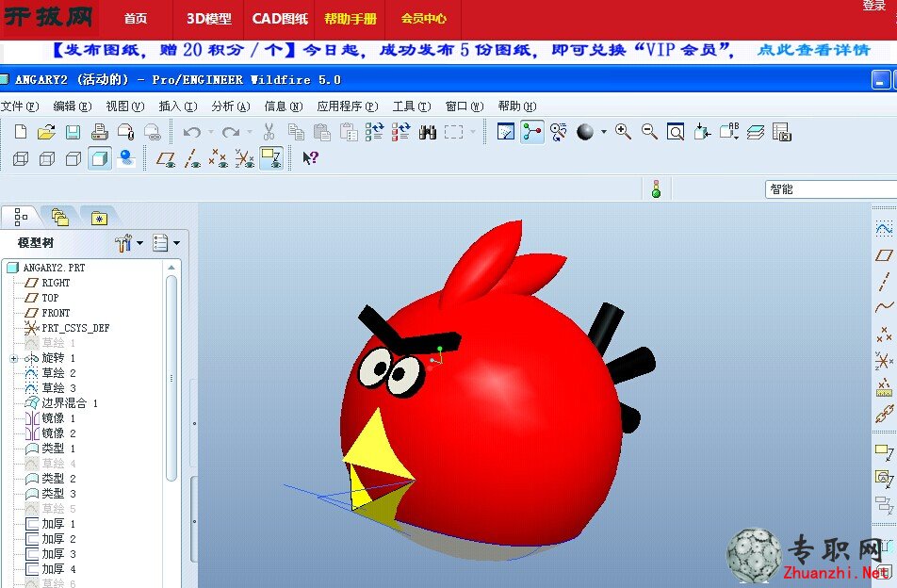Image resolution: width=897 pixels, height=588 pixels.
Task: Open the saved view list icon
Action: point(729,132)
